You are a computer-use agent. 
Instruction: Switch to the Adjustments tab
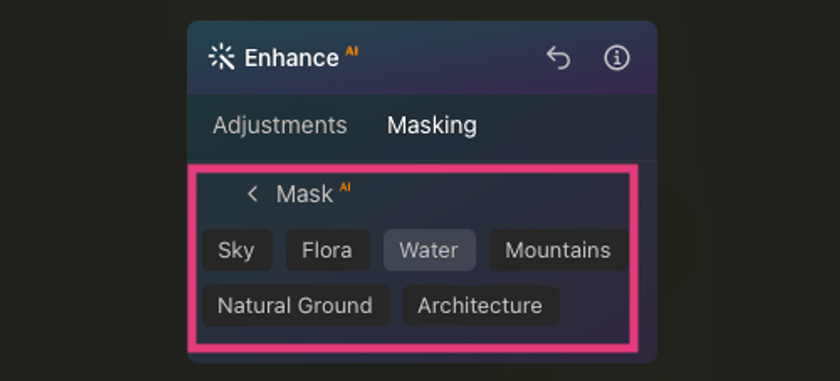pyautogui.click(x=280, y=125)
